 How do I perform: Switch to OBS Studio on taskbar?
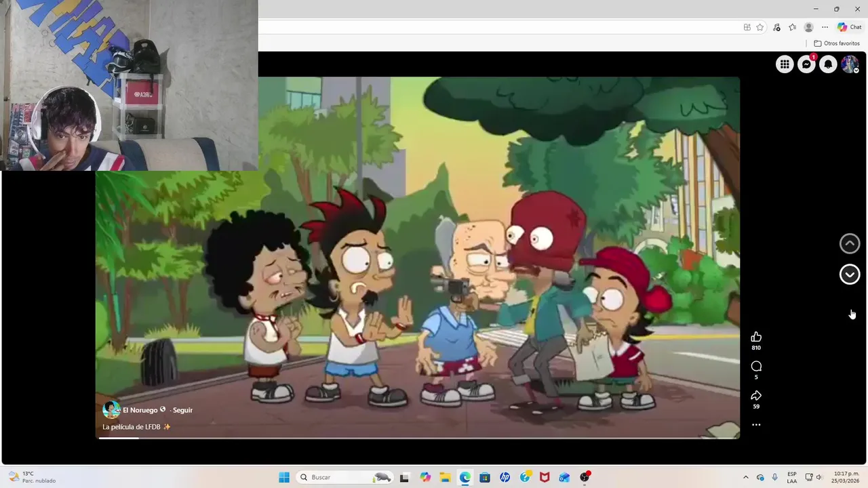pyautogui.click(x=585, y=477)
